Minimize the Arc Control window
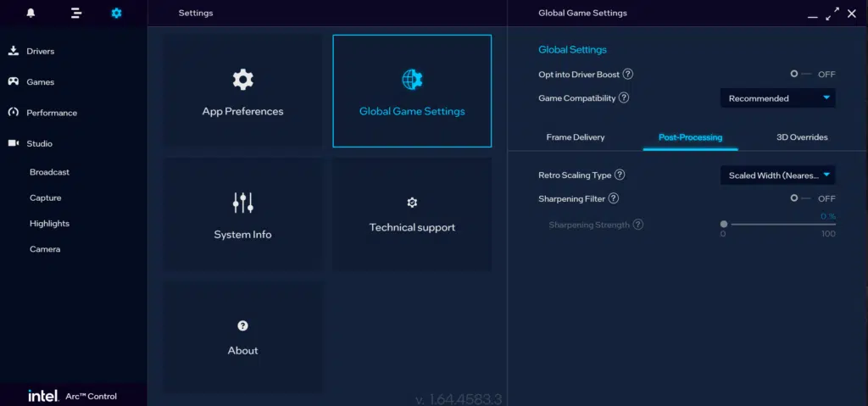 [x=812, y=17]
